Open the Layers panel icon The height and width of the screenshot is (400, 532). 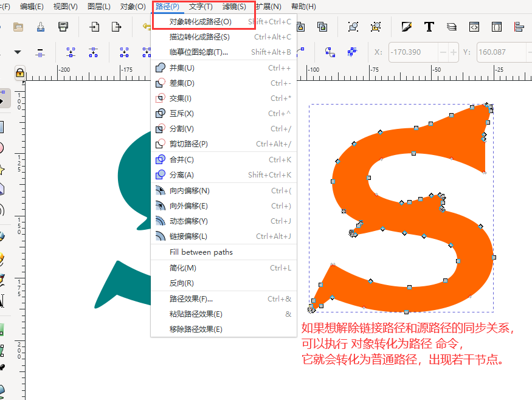452,27
